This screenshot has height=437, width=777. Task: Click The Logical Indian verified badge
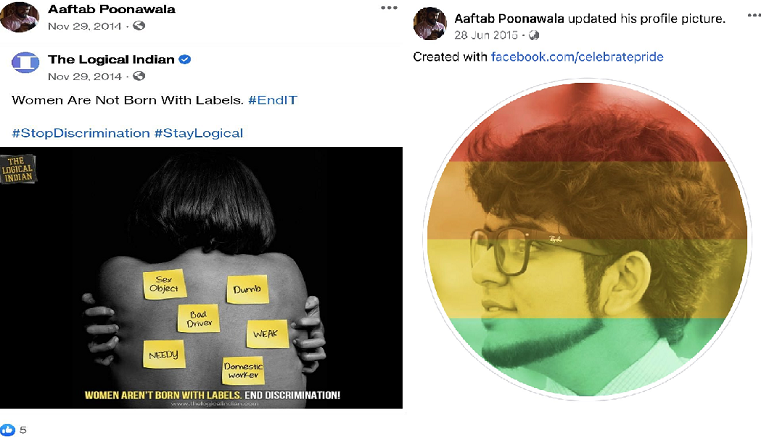coord(185,59)
